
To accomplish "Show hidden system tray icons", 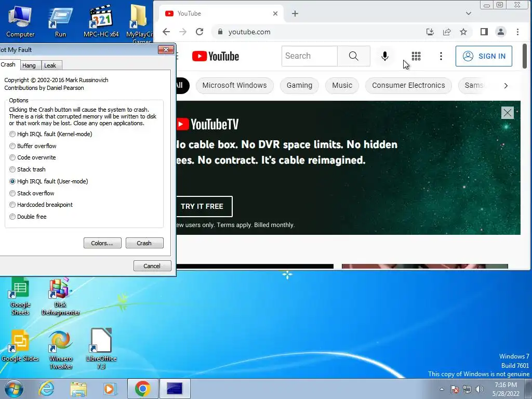I will coord(442,389).
